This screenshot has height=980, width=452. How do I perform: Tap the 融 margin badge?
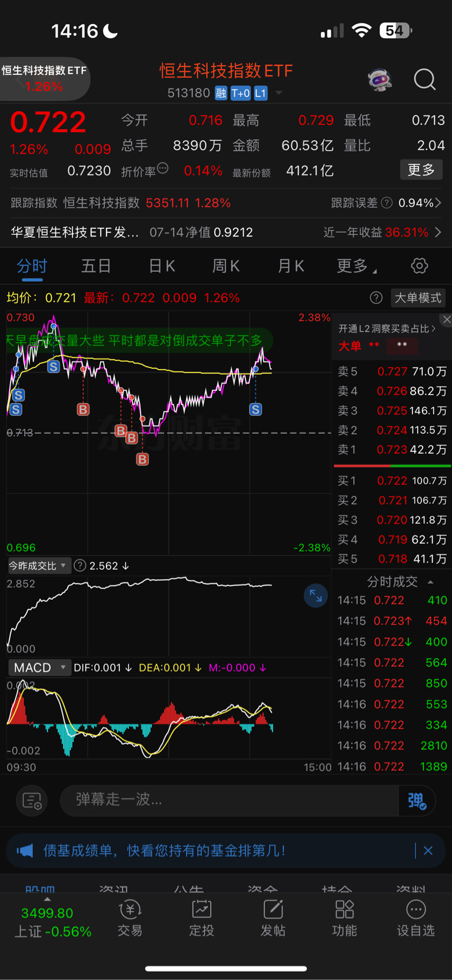tap(221, 93)
